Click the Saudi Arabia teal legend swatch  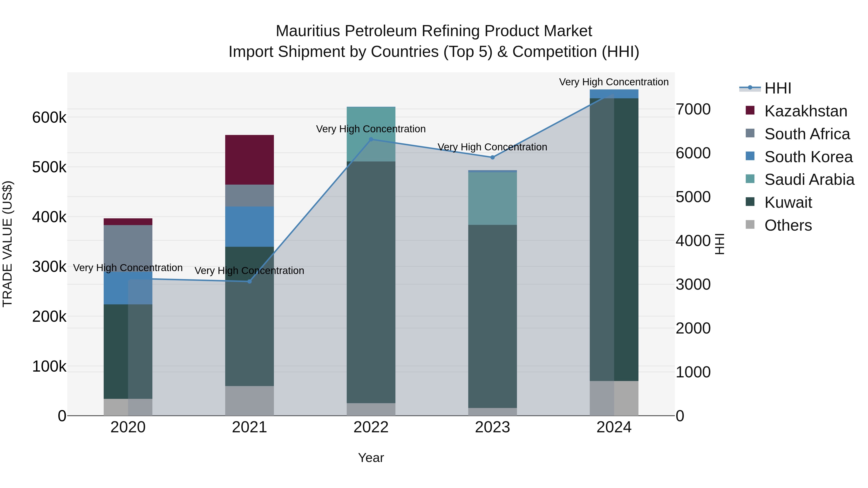coord(750,179)
